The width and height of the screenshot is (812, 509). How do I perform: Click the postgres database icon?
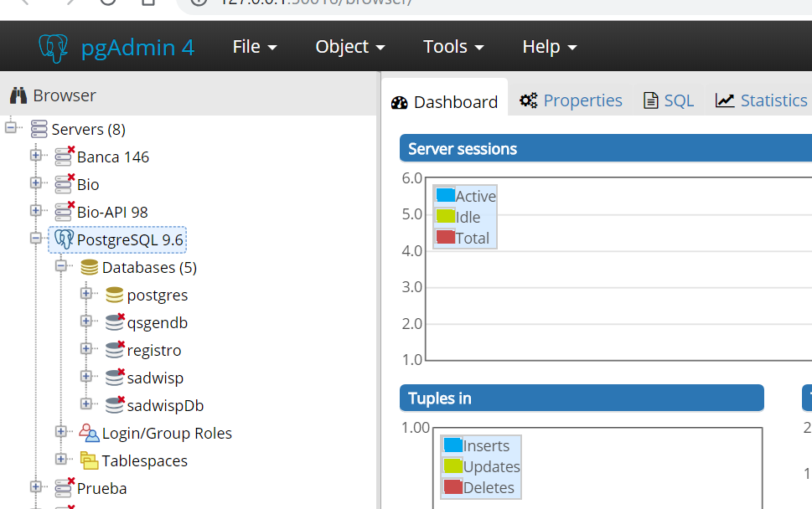(x=115, y=295)
